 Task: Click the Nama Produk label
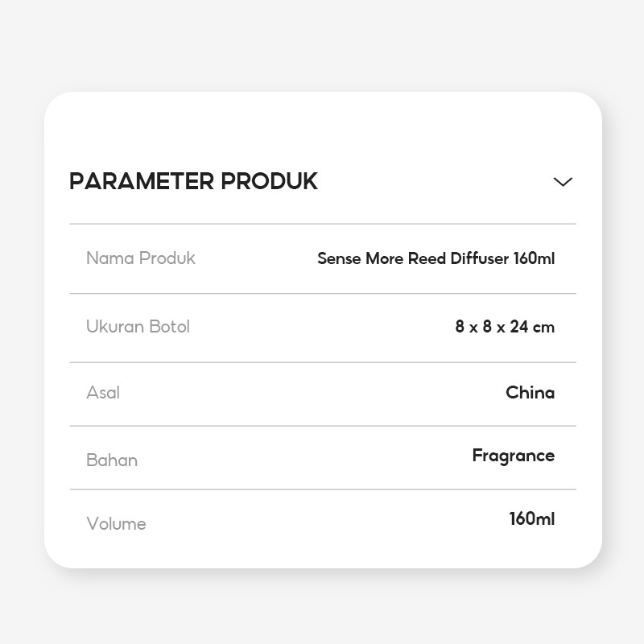[141, 258]
